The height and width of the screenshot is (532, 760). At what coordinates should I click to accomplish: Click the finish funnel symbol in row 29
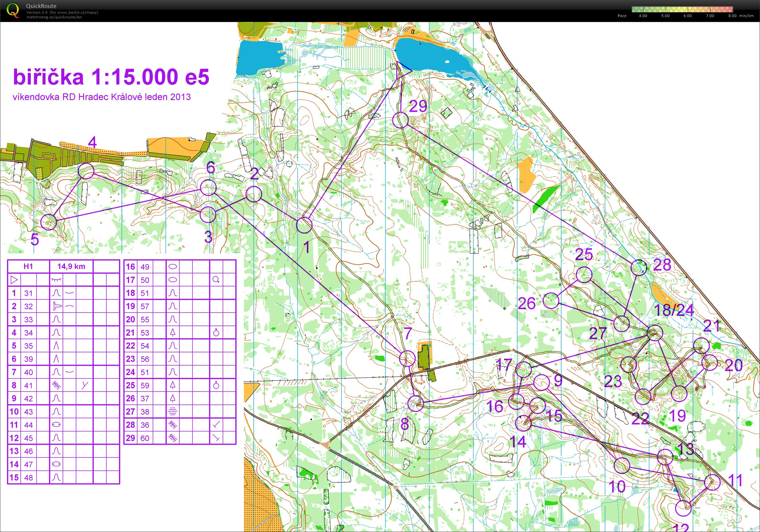click(216, 438)
